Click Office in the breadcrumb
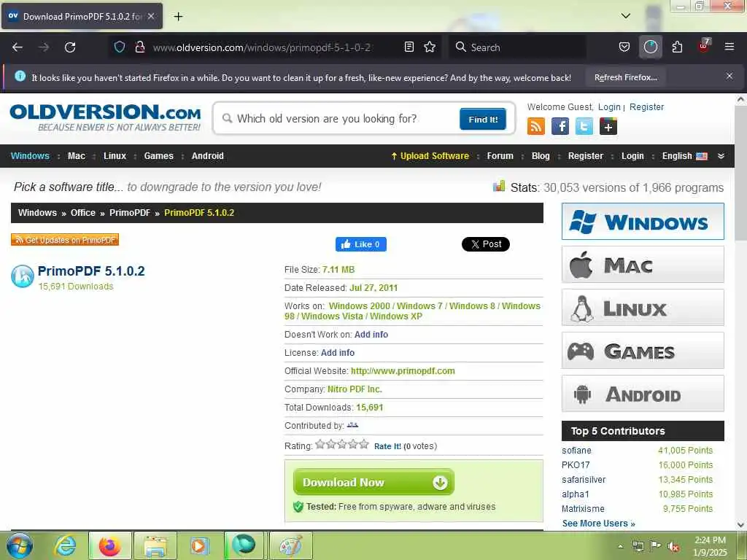The width and height of the screenshot is (747, 560). click(x=83, y=213)
